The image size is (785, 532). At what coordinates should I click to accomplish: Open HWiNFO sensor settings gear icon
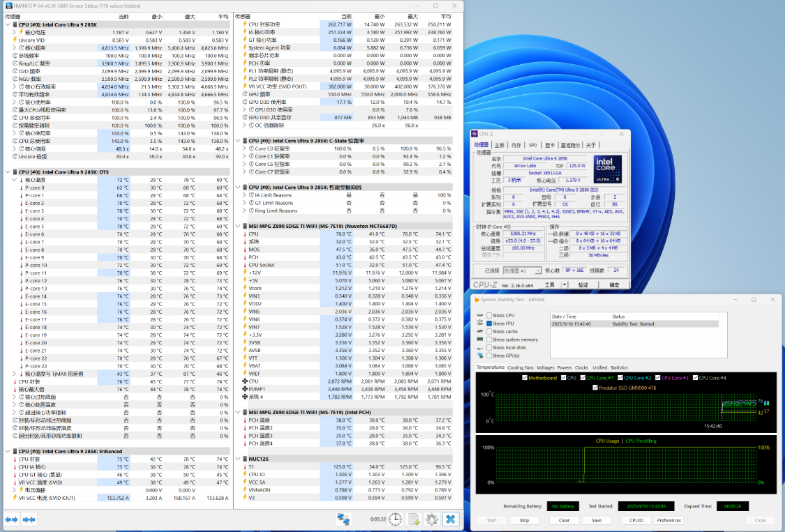pos(432,519)
